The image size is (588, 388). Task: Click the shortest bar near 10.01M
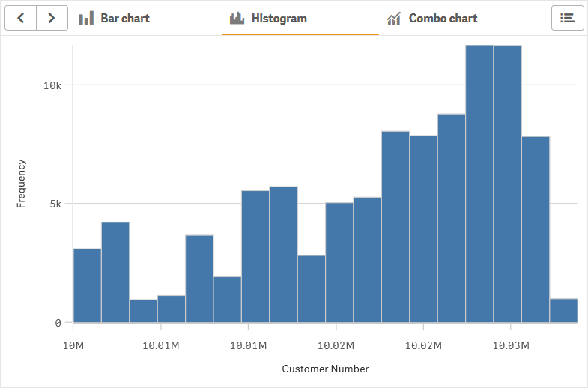coord(143,311)
